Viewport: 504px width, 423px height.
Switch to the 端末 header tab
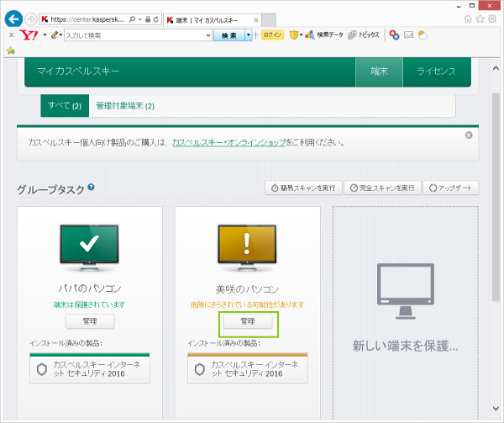[x=379, y=71]
